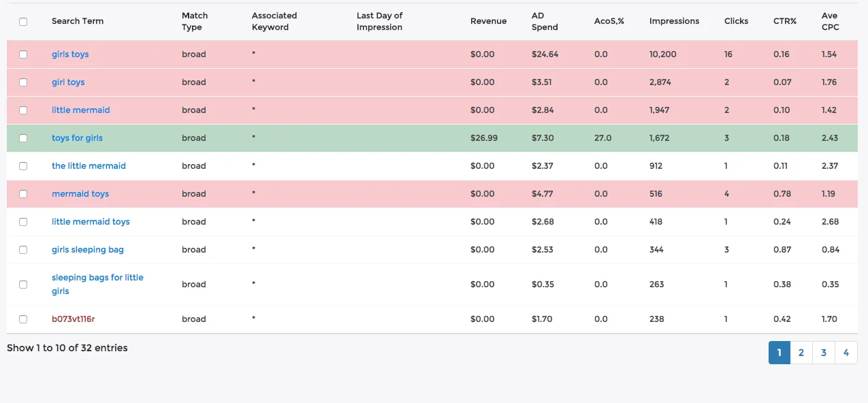The image size is (868, 403).
Task: Follow the mermaid toys link
Action: tap(80, 194)
